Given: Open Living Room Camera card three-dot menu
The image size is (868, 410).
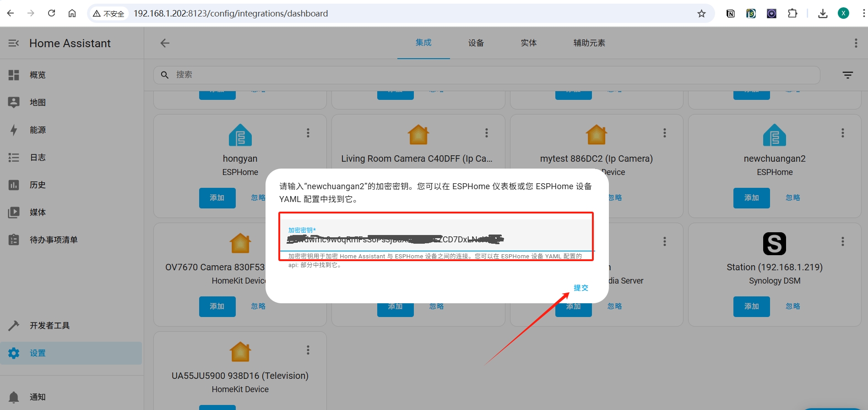Looking at the screenshot, I should tap(487, 133).
